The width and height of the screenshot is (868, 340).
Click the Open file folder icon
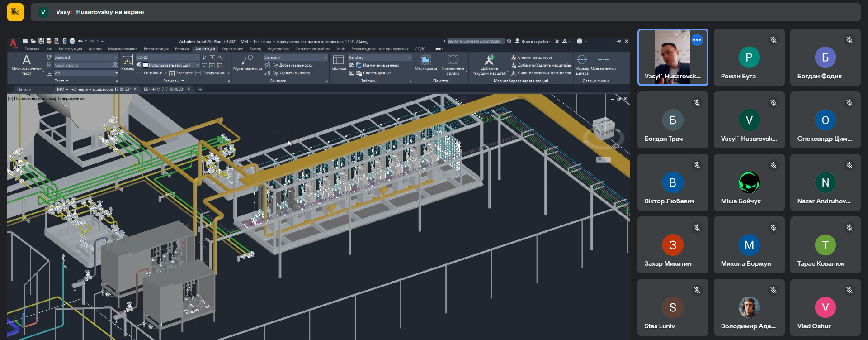(x=33, y=41)
